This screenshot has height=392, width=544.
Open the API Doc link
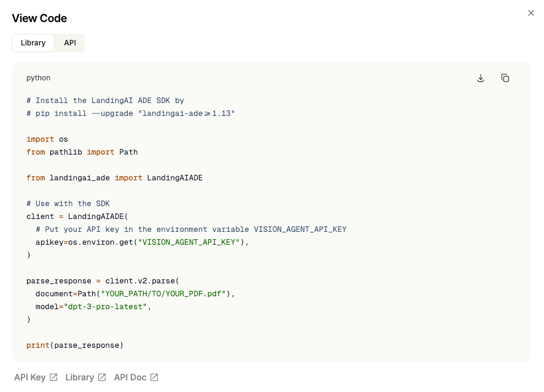[x=136, y=377]
